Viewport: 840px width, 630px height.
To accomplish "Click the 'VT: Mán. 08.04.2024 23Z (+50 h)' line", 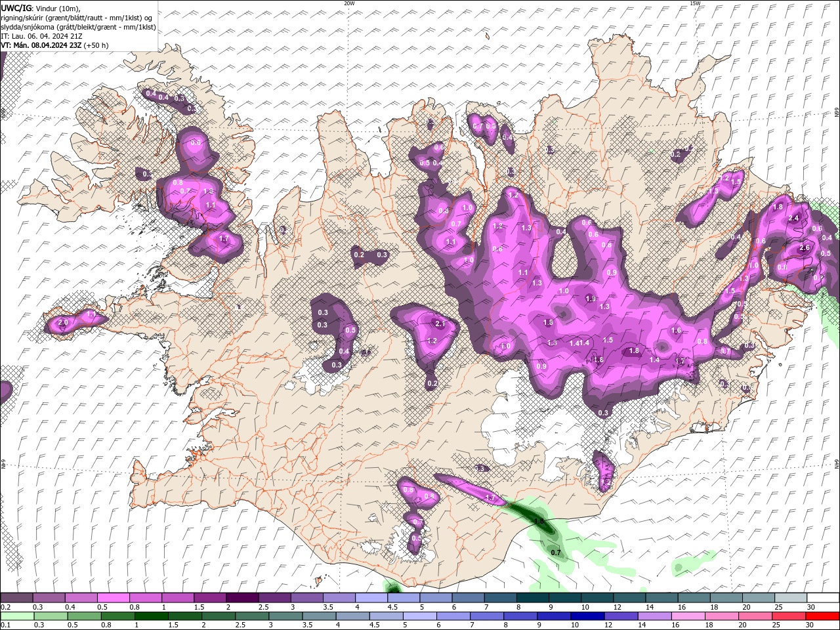I will [x=54, y=45].
